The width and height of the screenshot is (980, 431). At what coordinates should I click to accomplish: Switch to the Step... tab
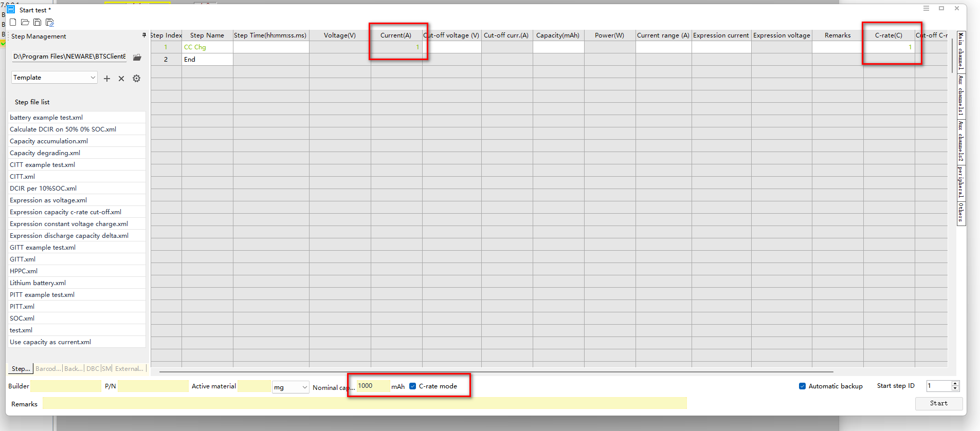tap(21, 369)
